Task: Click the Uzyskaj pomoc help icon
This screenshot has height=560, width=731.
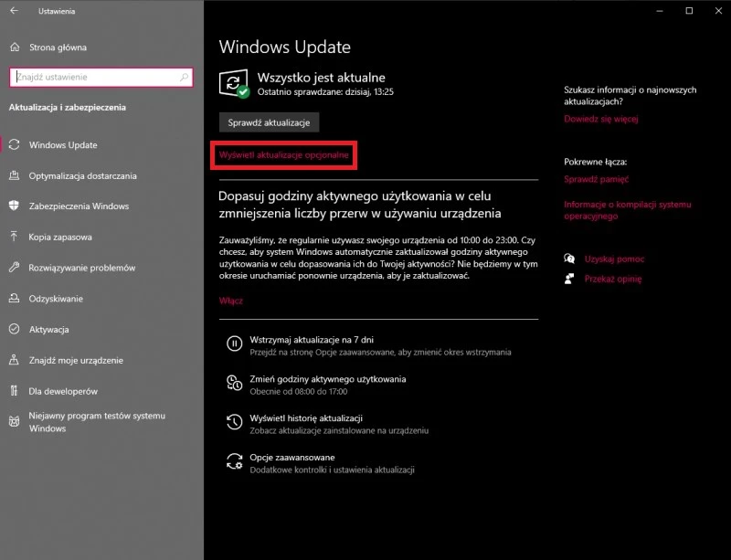Action: [x=571, y=259]
